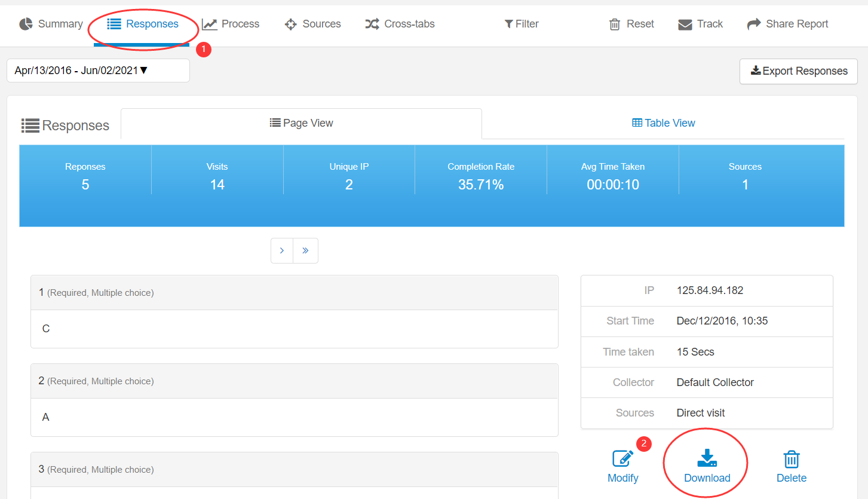
Task: Click the Download response icon
Action: point(707,458)
